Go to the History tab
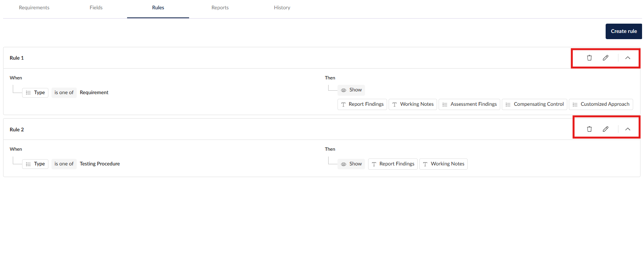Image resolution: width=644 pixels, height=253 pixels. click(x=282, y=8)
